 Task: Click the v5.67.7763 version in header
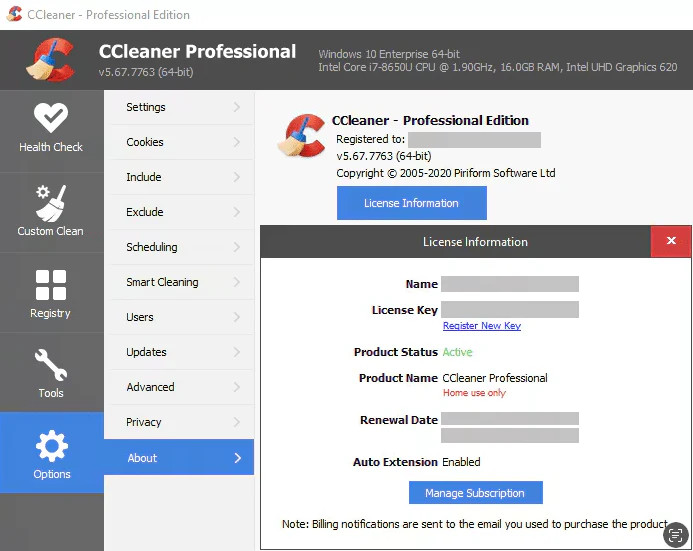[x=146, y=72]
